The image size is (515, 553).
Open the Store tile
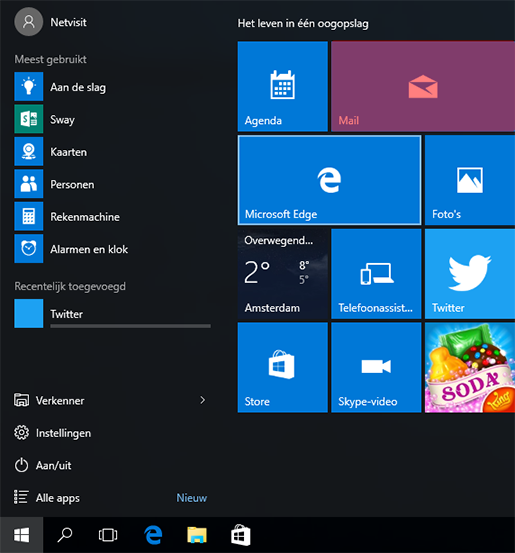[283, 367]
